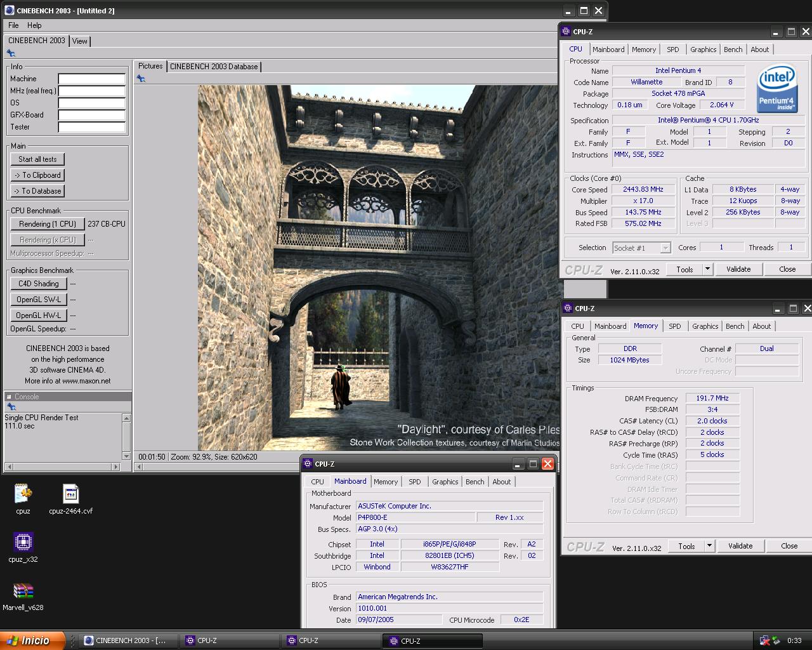Open the File menu in CINEBENCH
This screenshot has height=650, width=812.
13,25
